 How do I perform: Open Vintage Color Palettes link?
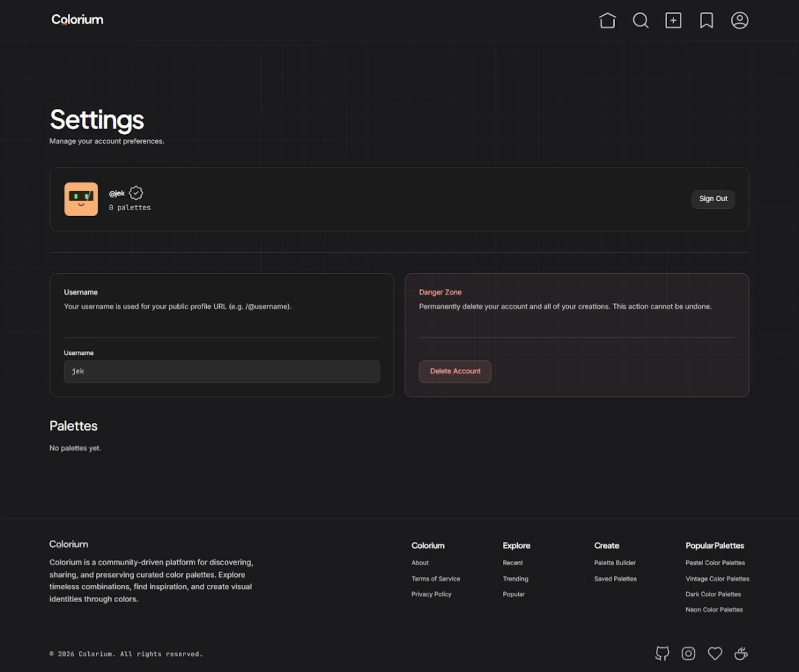point(718,579)
